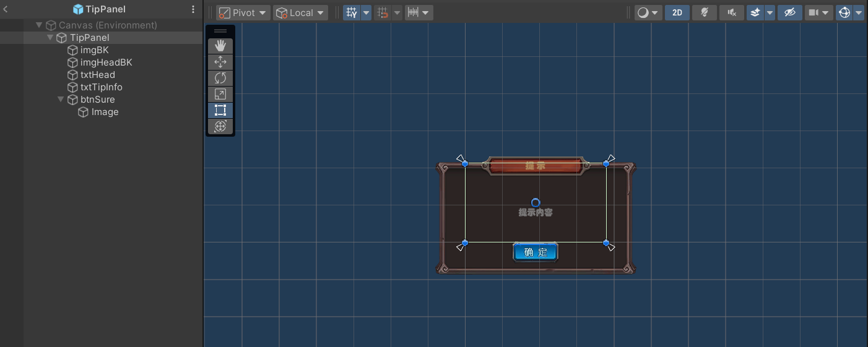
Task: Select the Move tool
Action: (220, 62)
